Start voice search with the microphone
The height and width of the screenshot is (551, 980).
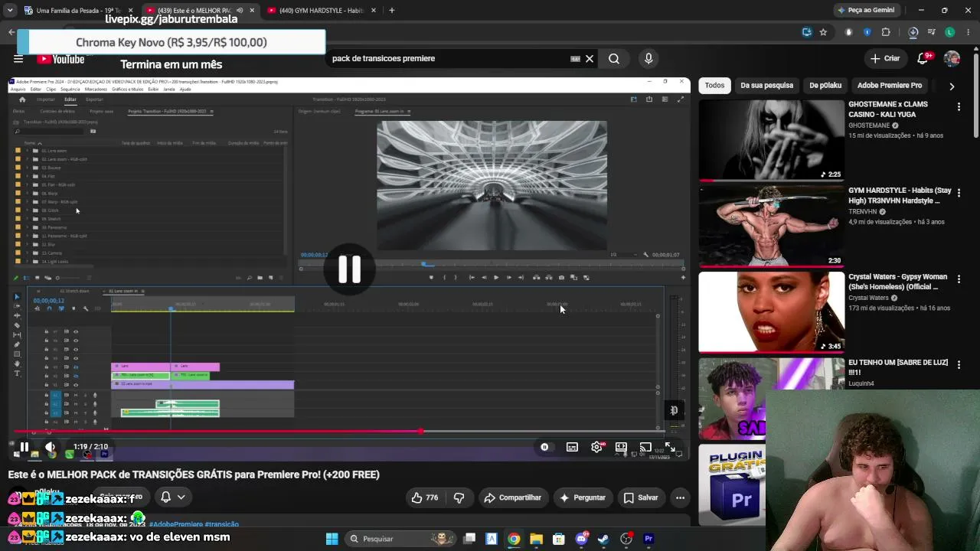pyautogui.click(x=648, y=59)
